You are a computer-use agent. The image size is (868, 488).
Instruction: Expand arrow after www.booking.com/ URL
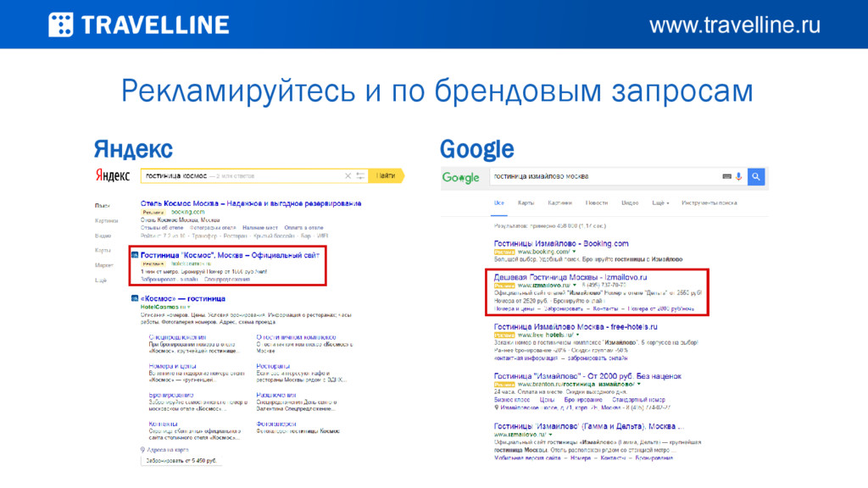(x=574, y=252)
